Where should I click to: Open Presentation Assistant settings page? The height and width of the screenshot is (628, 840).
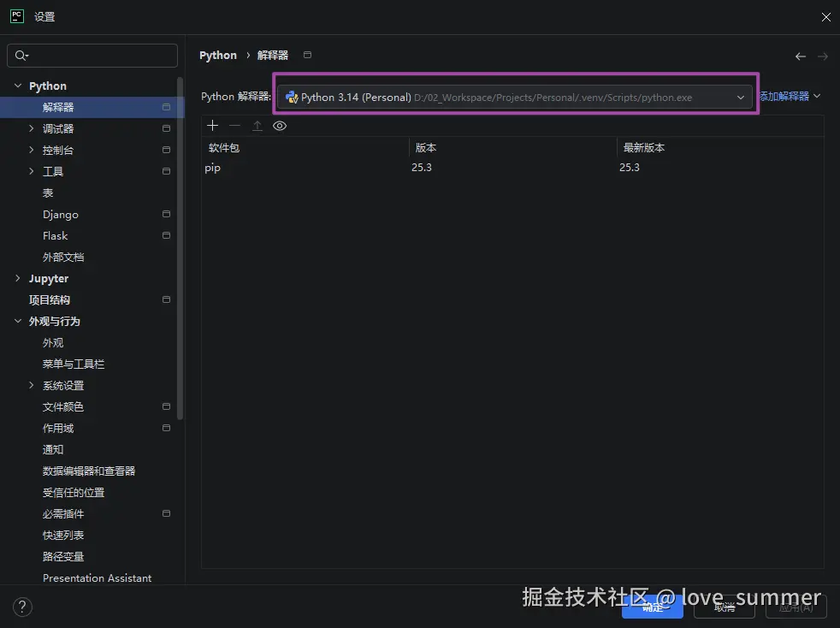pos(97,578)
